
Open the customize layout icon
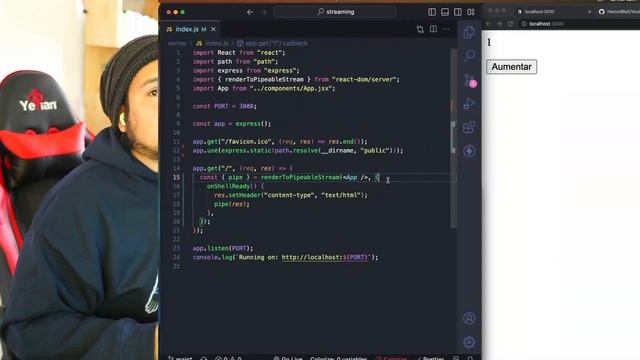(x=471, y=12)
